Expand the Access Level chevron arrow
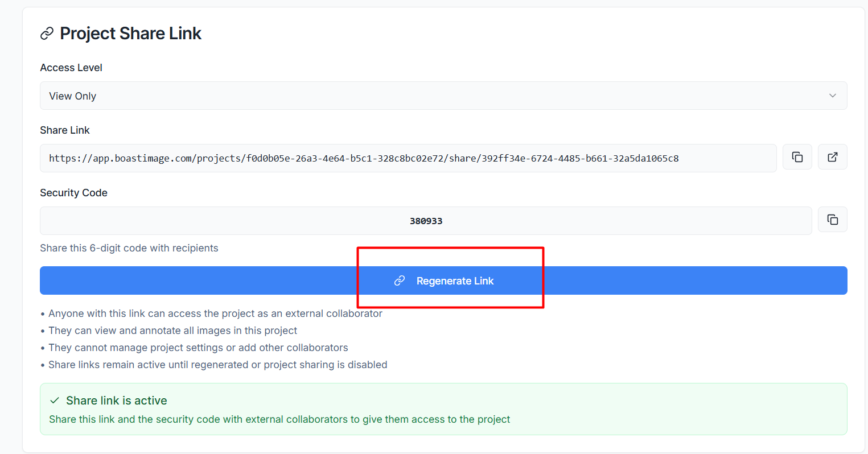 (832, 96)
